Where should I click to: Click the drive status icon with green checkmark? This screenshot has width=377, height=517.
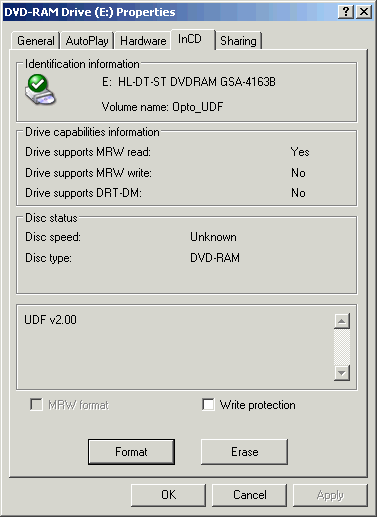click(x=40, y=90)
